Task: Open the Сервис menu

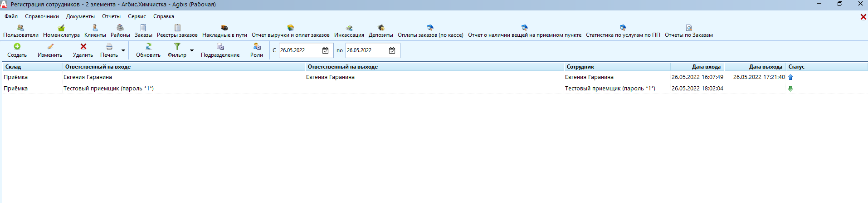Action: pos(137,16)
